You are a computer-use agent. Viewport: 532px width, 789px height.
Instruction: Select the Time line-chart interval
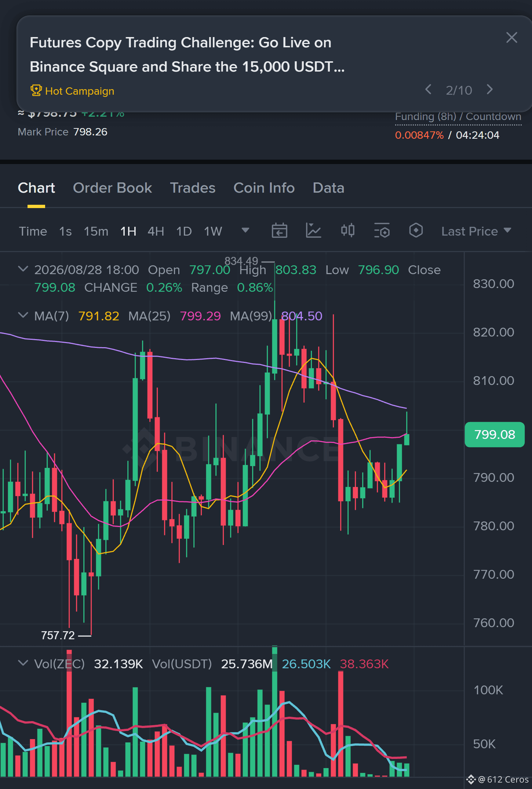click(33, 231)
